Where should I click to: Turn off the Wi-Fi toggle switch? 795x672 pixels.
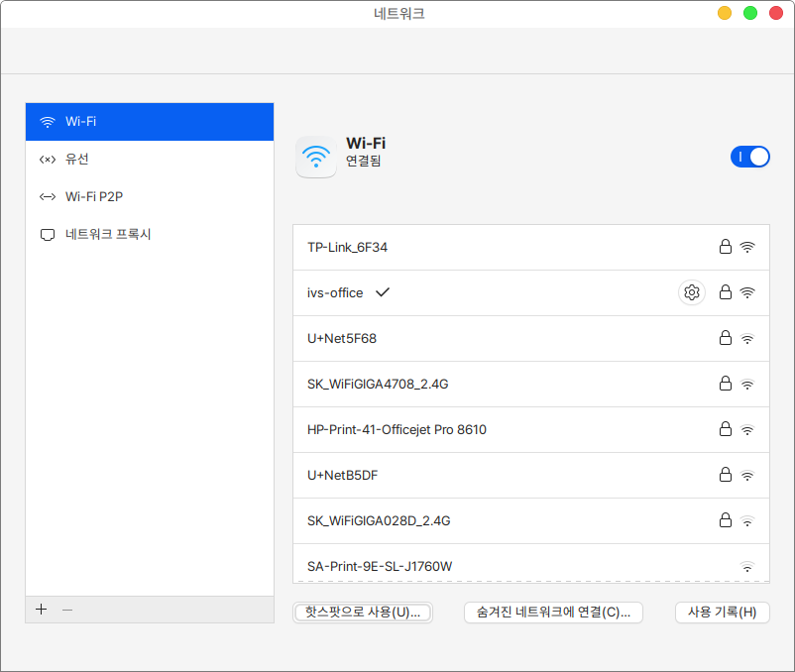[x=749, y=157]
